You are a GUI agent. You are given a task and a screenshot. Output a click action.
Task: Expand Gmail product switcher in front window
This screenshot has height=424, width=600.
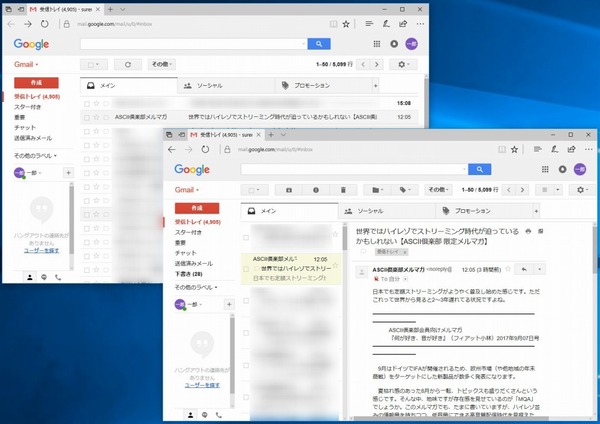[187, 190]
